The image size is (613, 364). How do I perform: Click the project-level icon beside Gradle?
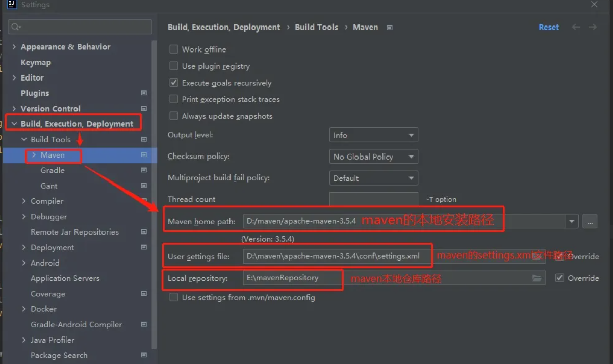coord(144,170)
